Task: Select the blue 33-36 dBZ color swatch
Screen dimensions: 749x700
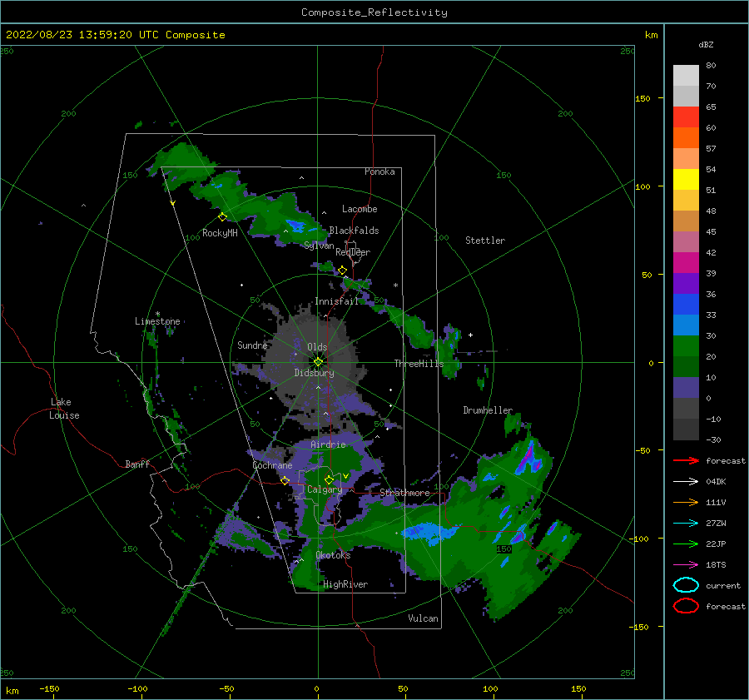Action: tap(686, 305)
